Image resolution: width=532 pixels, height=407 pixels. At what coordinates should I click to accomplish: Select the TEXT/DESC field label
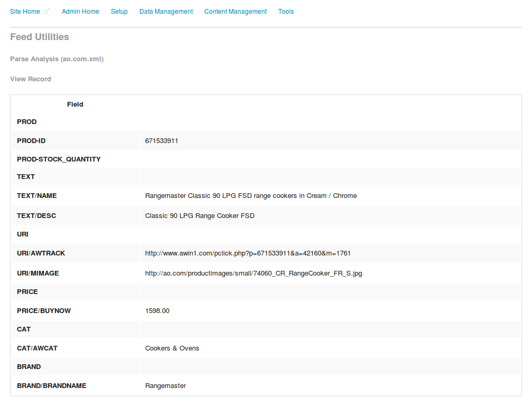[x=36, y=216]
